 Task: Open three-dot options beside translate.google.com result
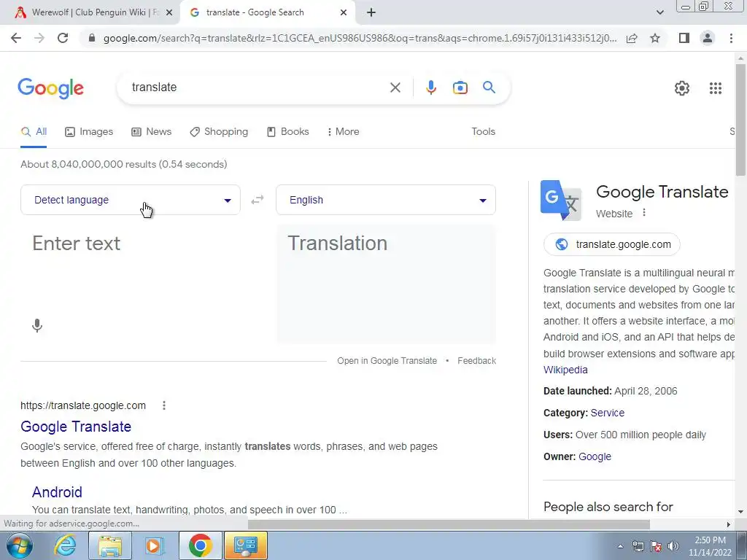[164, 405]
